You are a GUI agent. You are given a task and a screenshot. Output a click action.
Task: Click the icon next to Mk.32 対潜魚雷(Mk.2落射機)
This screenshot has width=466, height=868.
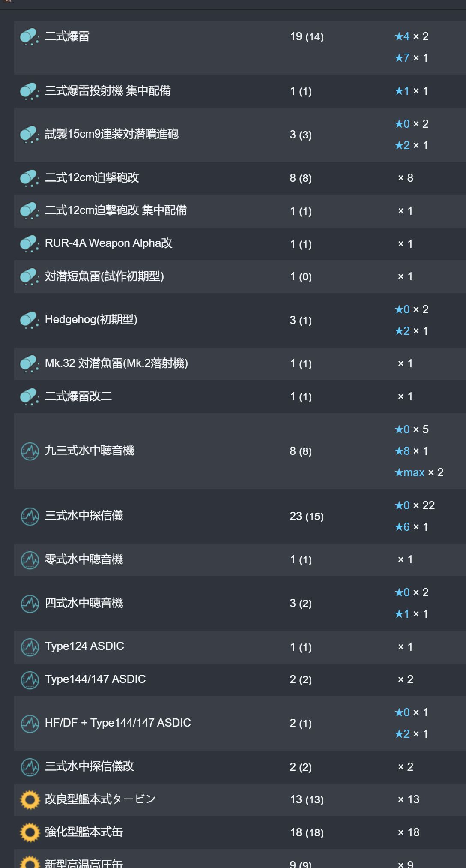(29, 363)
